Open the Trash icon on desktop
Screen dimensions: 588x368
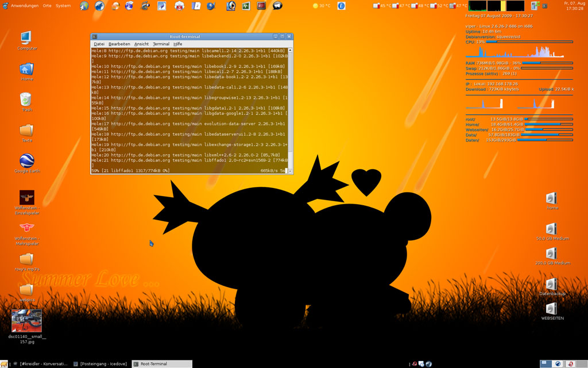click(x=26, y=99)
